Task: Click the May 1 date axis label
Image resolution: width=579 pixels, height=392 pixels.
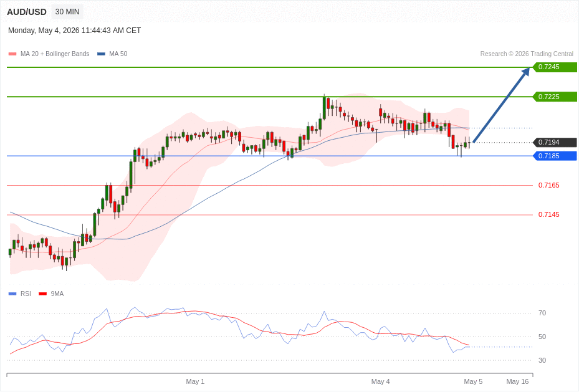Action: pyautogui.click(x=195, y=381)
